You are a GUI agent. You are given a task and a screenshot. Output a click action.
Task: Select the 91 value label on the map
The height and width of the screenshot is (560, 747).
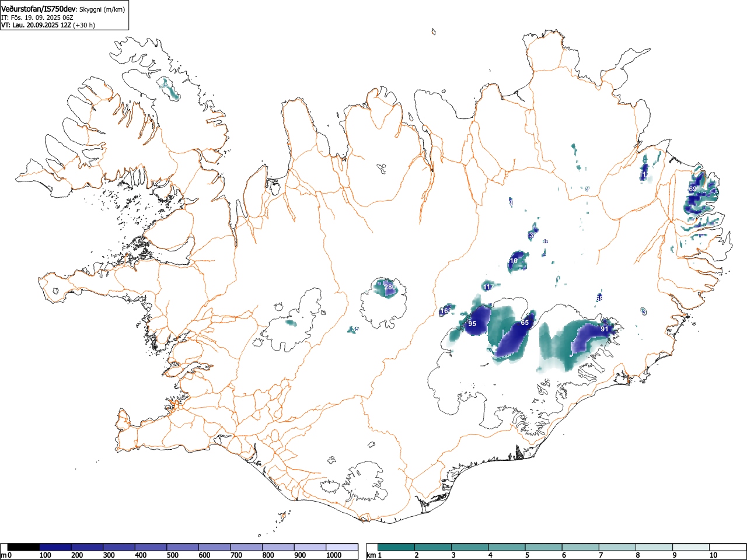605,329
